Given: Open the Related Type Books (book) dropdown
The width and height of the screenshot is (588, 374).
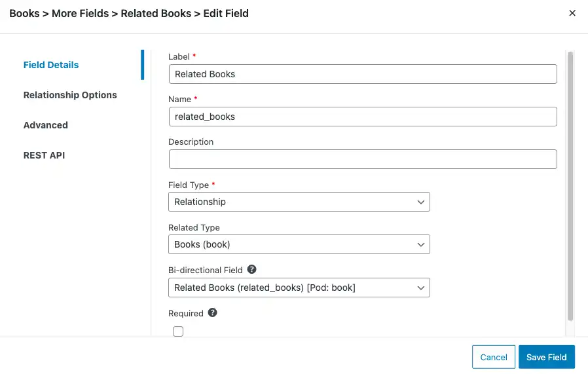Looking at the screenshot, I should tap(299, 244).
